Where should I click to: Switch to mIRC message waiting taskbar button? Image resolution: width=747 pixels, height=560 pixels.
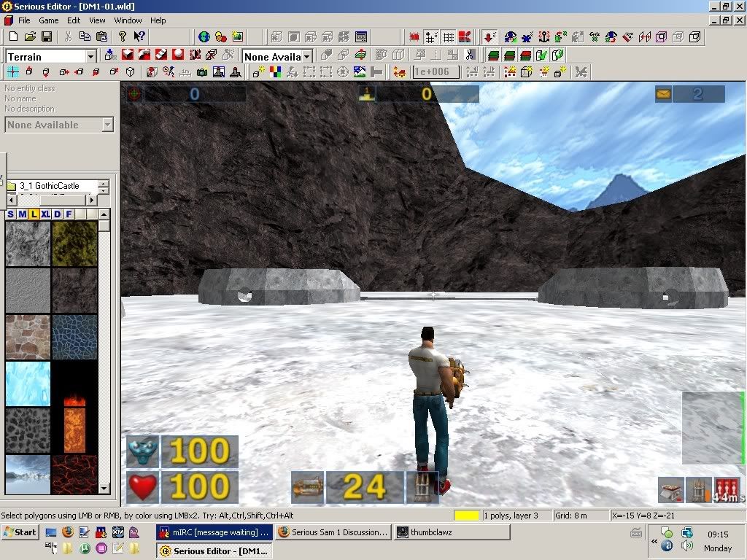click(x=215, y=532)
